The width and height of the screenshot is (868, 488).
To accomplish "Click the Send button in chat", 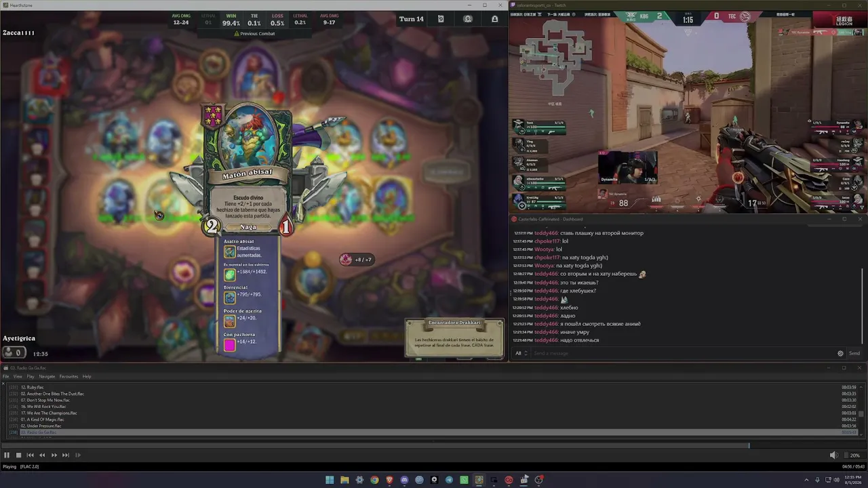I will pyautogui.click(x=854, y=353).
